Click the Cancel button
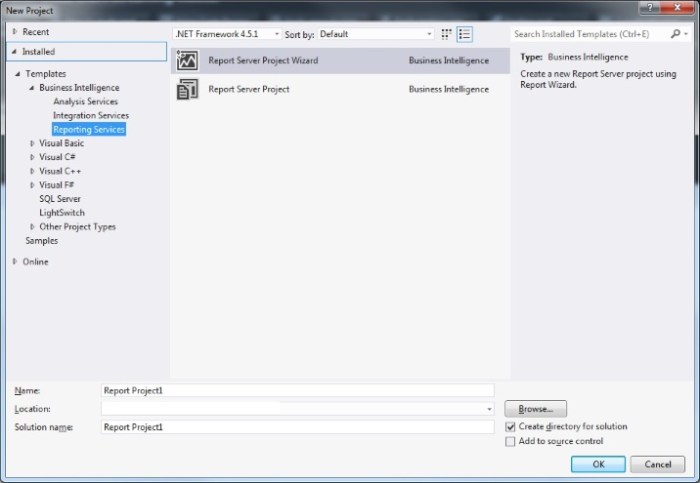Viewport: 700px width, 483px height. 657,464
